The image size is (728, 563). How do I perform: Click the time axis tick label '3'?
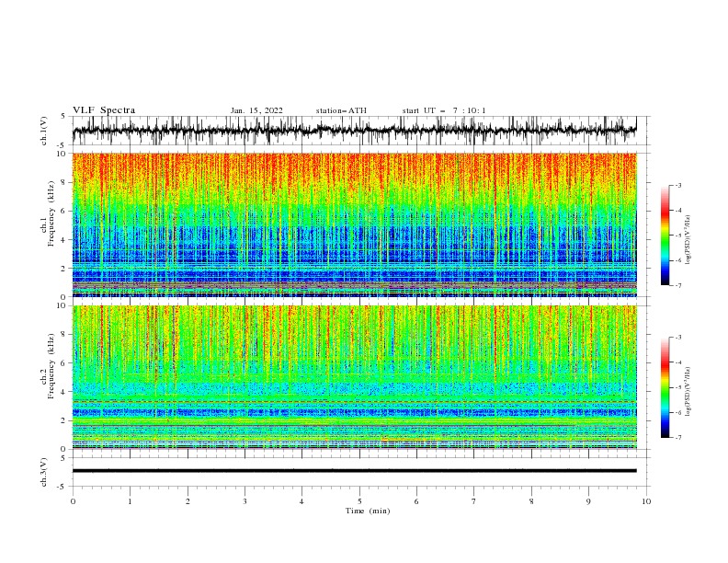click(245, 501)
